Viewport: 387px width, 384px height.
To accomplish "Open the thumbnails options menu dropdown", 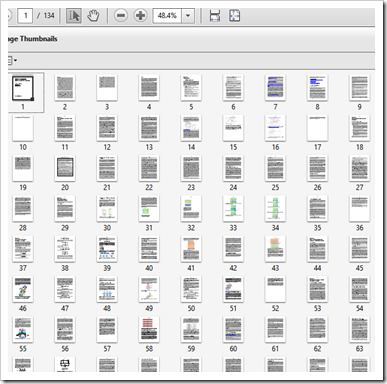I will [12, 60].
